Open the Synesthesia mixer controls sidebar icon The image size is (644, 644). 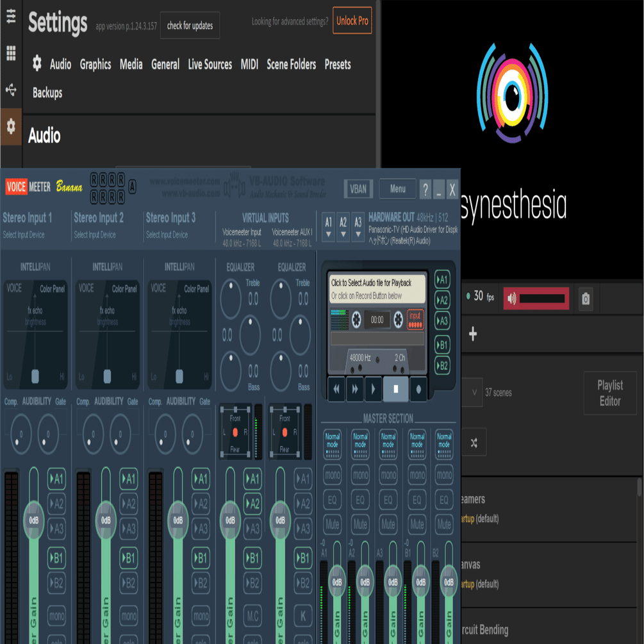11,16
